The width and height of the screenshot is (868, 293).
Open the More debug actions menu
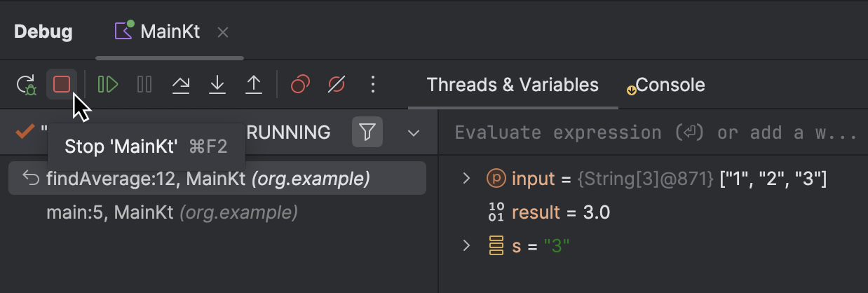pyautogui.click(x=373, y=85)
